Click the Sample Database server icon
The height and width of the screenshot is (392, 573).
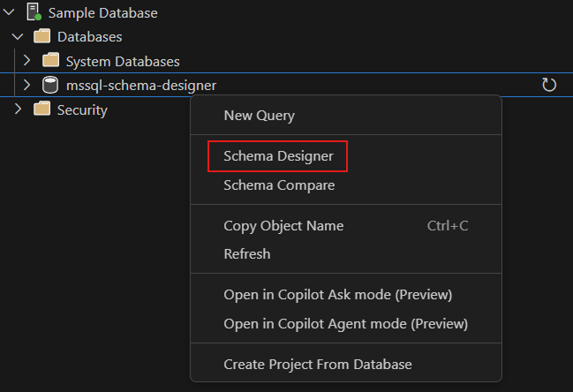tap(34, 13)
